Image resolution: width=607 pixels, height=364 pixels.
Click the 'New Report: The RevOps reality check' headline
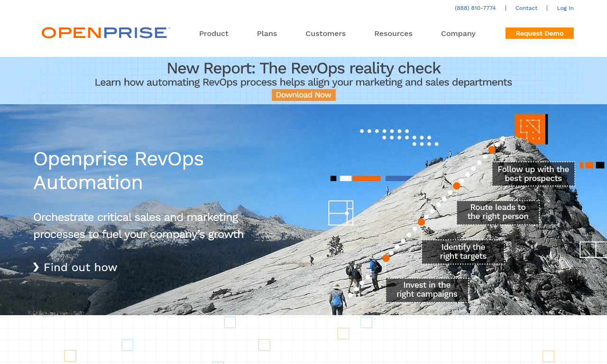point(303,68)
